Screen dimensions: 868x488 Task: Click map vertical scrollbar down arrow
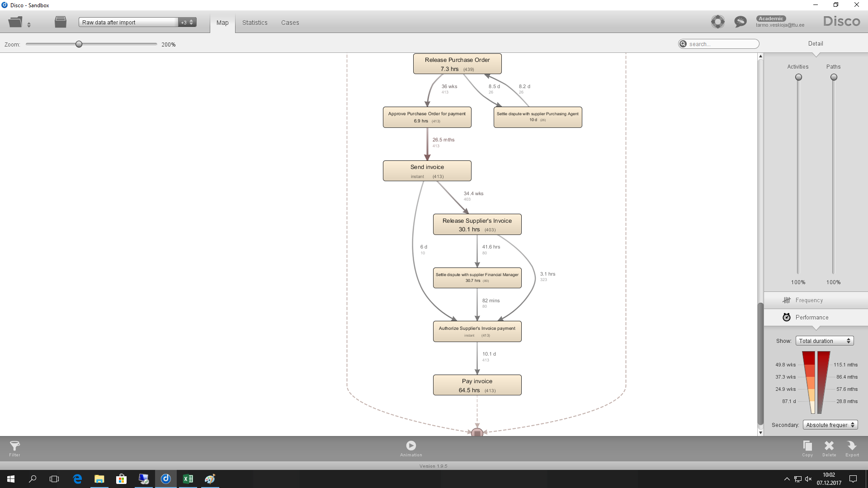tap(760, 433)
